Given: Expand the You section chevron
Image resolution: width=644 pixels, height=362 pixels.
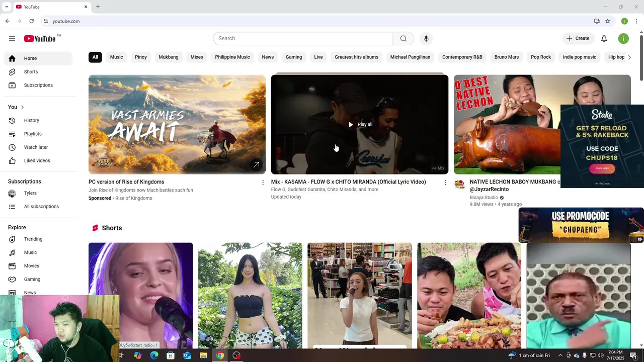Looking at the screenshot, I should pos(22,107).
